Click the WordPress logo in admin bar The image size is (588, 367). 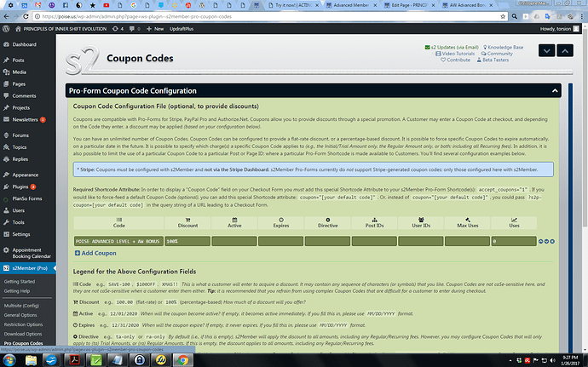[x=6, y=29]
